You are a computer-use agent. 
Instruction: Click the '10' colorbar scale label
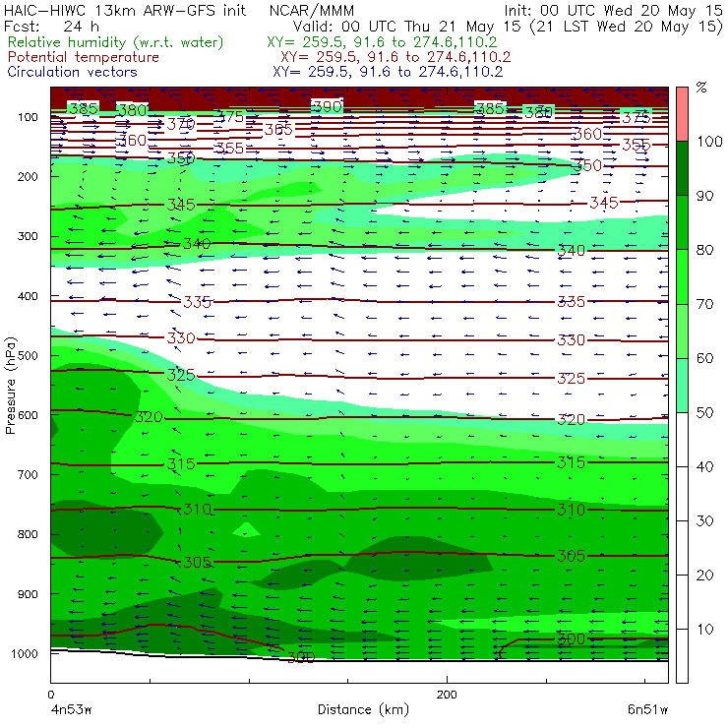[x=704, y=629]
